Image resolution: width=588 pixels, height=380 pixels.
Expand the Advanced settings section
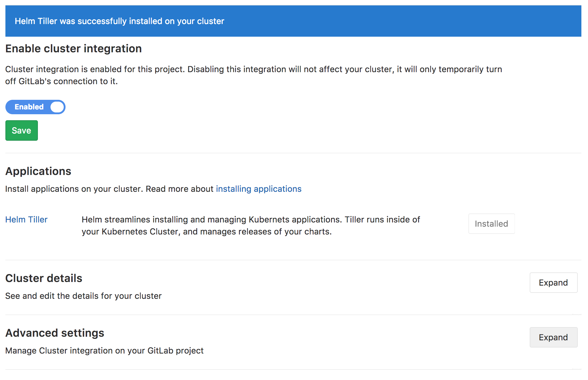click(553, 337)
